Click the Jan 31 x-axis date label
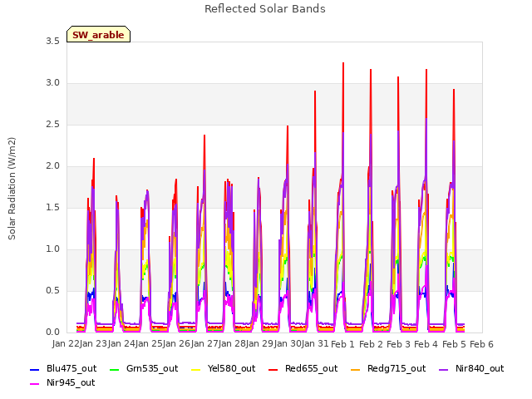532x399 pixels. click(x=315, y=344)
